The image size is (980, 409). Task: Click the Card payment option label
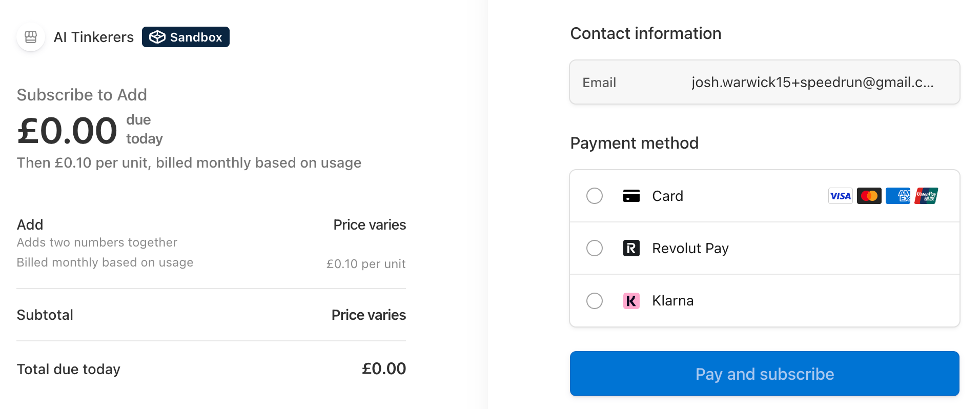click(667, 196)
